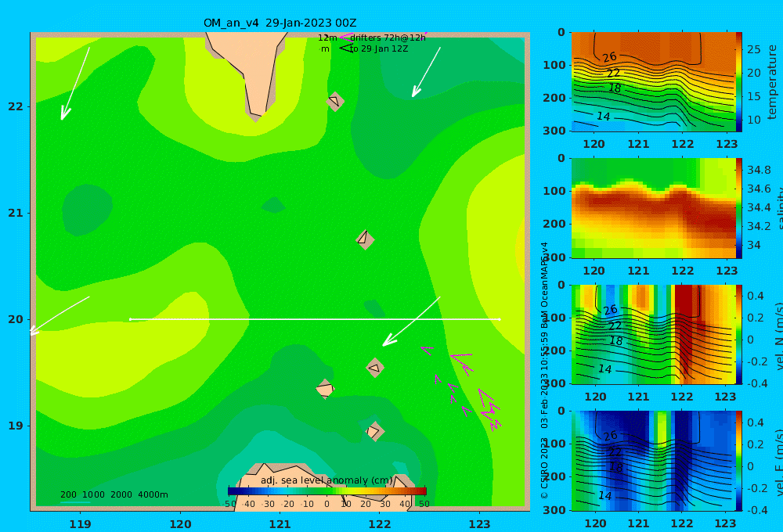Click the island marker near 18.9N 121.95E

(x=374, y=431)
